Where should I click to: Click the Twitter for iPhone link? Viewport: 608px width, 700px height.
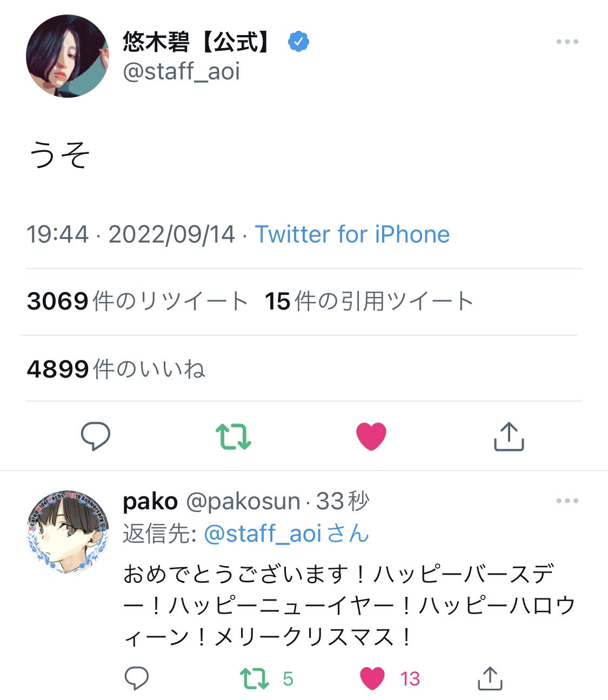(352, 234)
